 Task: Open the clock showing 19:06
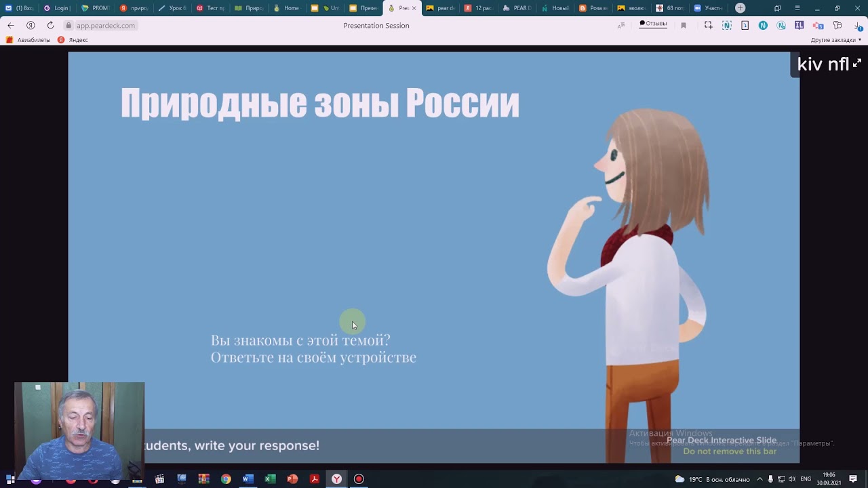(829, 479)
